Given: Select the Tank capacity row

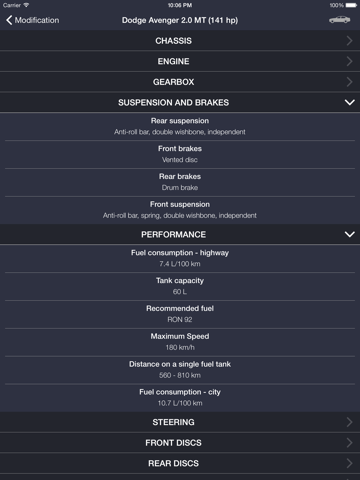Looking at the screenshot, I should (180, 286).
